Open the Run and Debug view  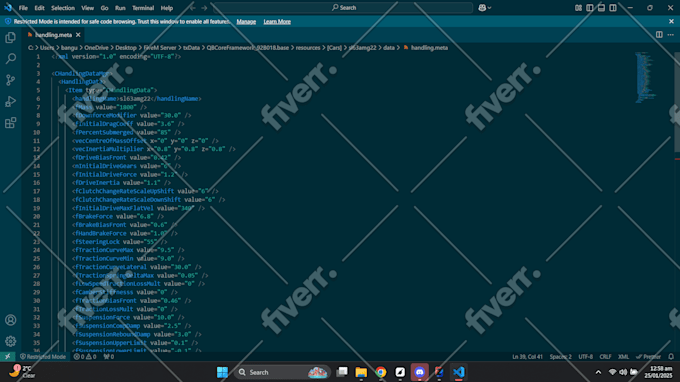[10, 101]
